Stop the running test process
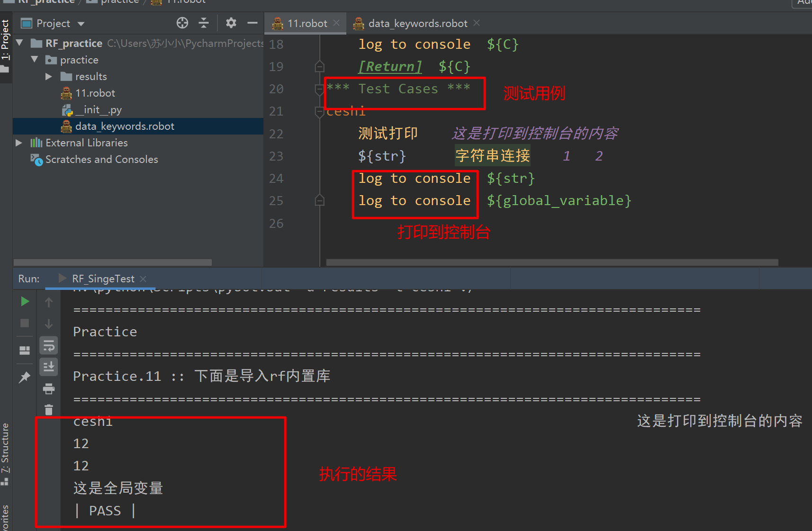Viewport: 812px width, 531px height. [x=24, y=323]
